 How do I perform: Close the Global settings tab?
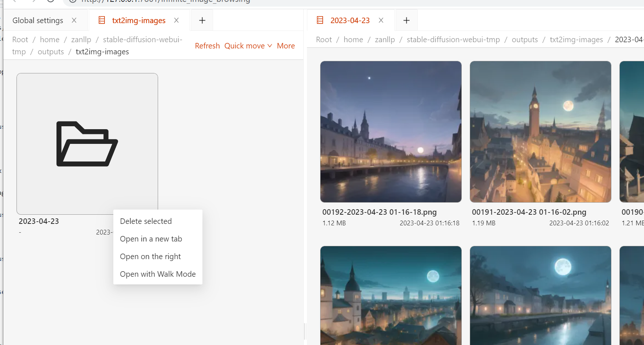74,21
